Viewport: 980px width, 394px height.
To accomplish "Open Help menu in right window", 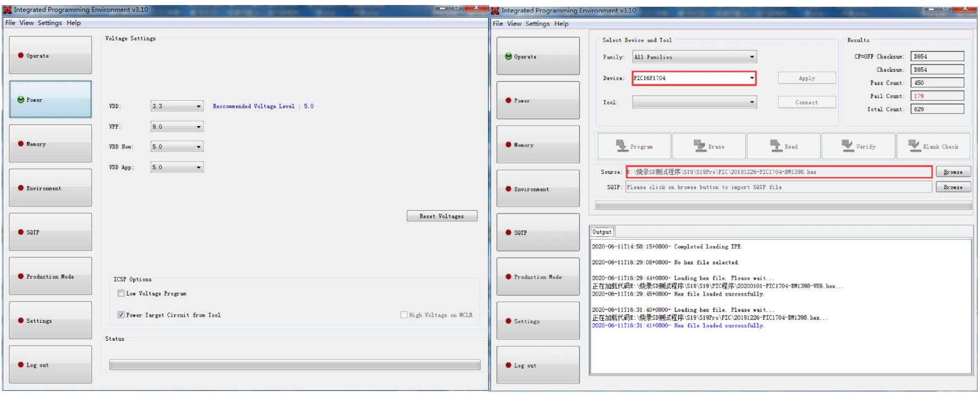I will click(x=561, y=24).
